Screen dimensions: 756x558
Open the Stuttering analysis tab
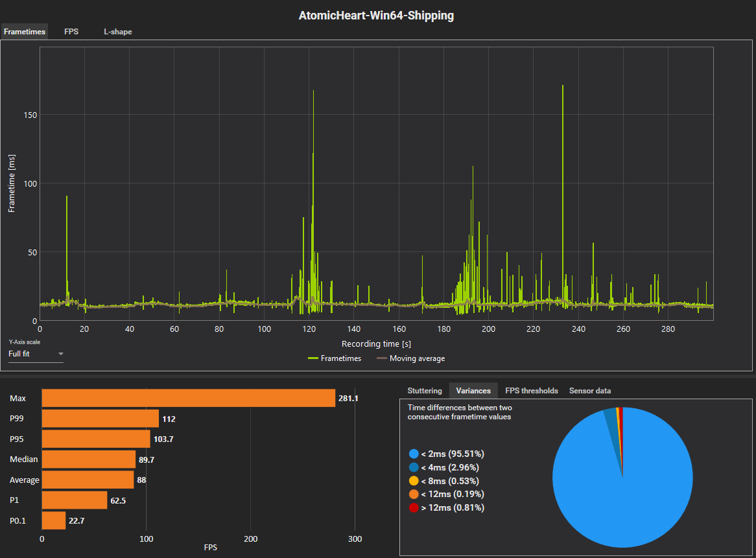425,391
